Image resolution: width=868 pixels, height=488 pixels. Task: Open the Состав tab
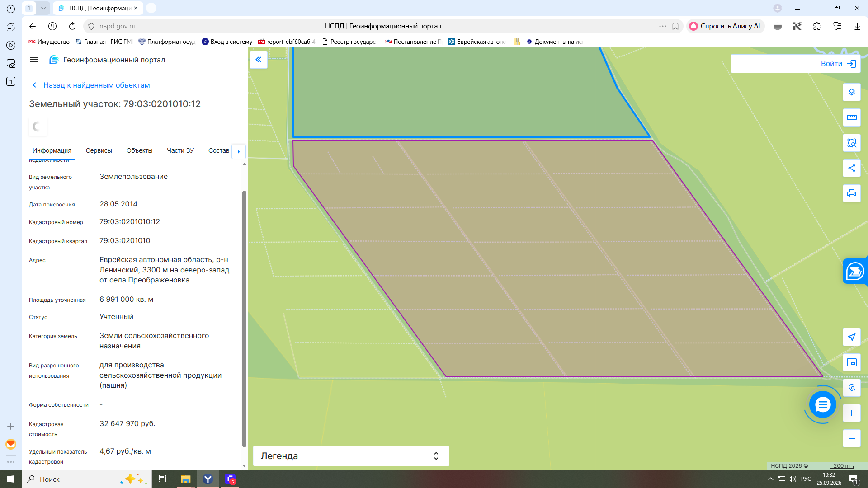[x=218, y=151]
